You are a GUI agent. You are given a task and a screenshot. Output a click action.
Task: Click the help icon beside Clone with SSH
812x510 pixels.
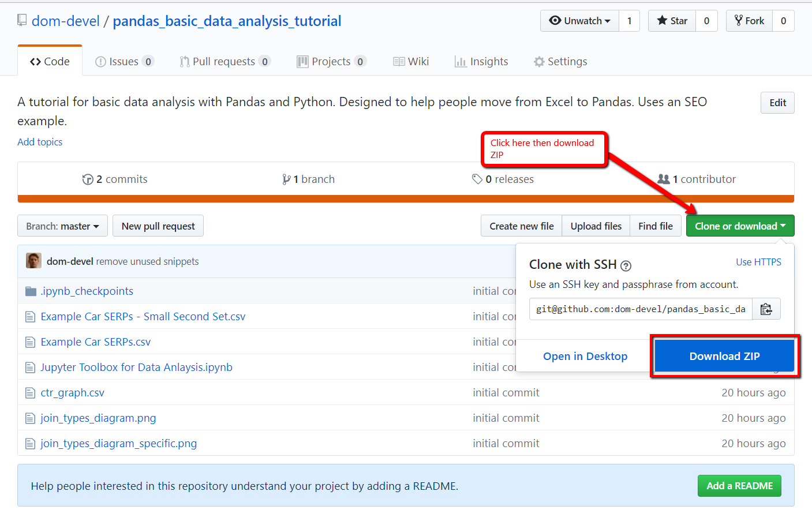pos(626,265)
